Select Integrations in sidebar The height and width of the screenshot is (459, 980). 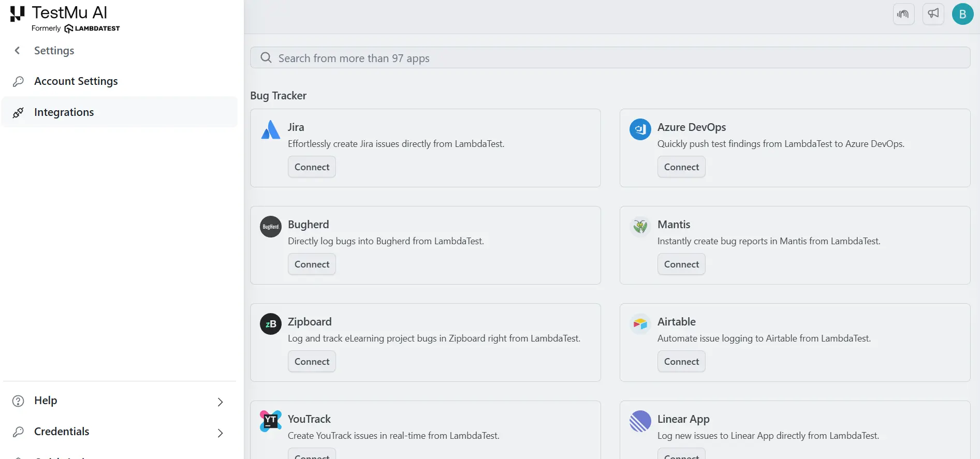[x=120, y=112]
